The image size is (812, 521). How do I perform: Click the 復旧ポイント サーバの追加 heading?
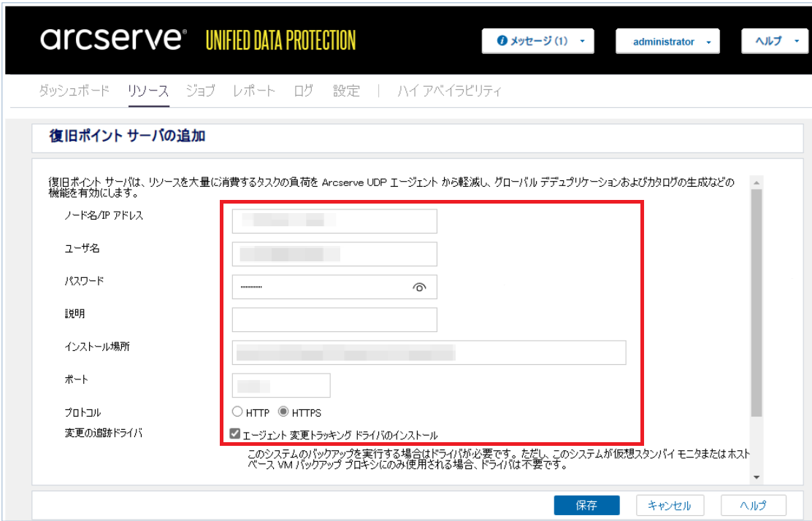click(x=127, y=136)
